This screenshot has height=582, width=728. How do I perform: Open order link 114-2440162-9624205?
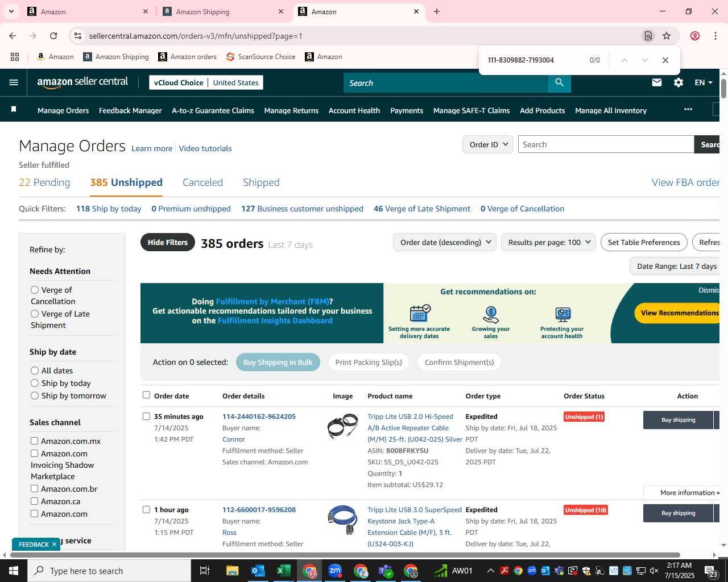[259, 417]
